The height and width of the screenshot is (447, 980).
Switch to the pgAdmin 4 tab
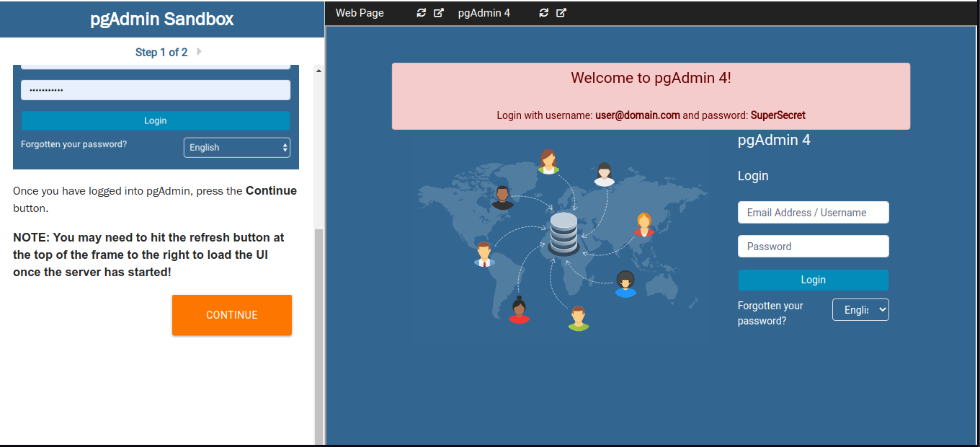pyautogui.click(x=484, y=13)
